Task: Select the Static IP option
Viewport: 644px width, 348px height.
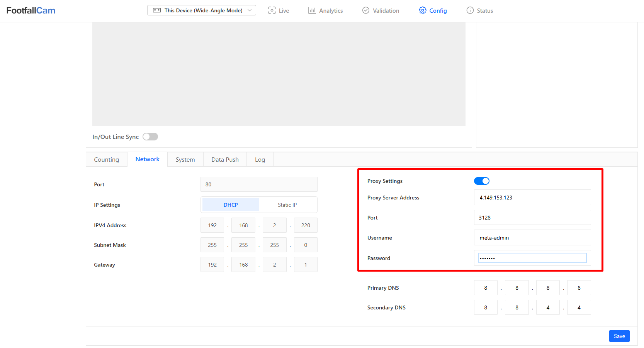Action: tap(287, 205)
